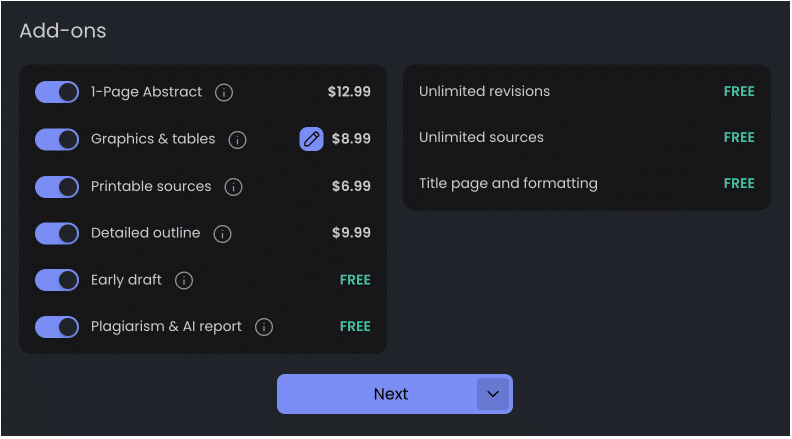792x439 pixels.
Task: Expand the dropdown arrow on Next button
Action: (x=493, y=394)
